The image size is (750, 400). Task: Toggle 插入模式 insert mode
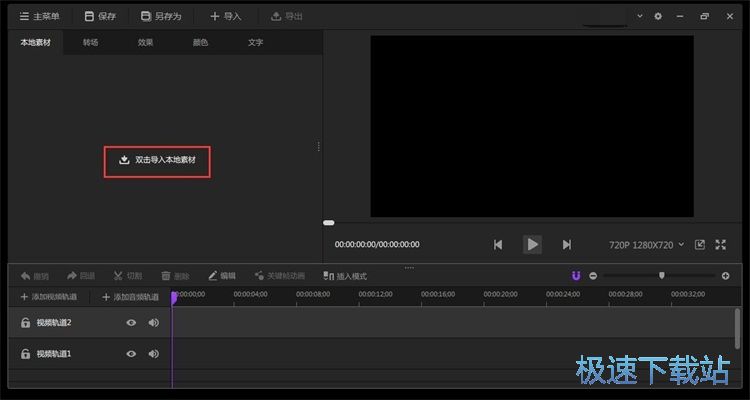[345, 276]
